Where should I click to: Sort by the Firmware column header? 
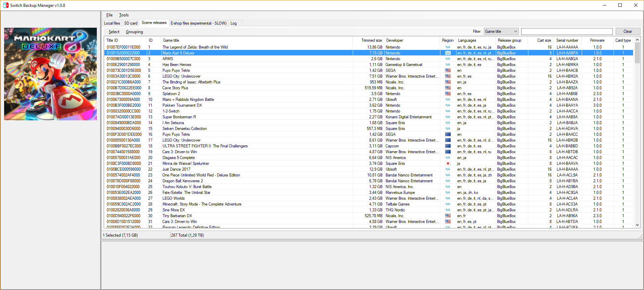(597, 40)
